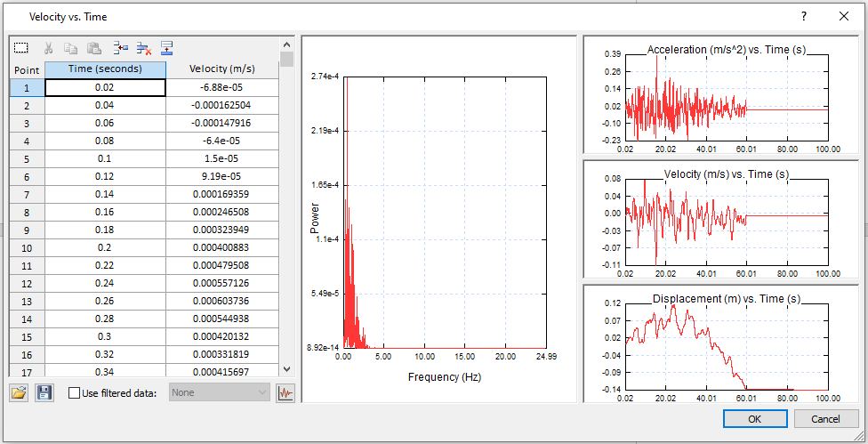This screenshot has width=868, height=444.
Task: Click the Copy icon in table toolbar
Action: pyautogui.click(x=72, y=49)
